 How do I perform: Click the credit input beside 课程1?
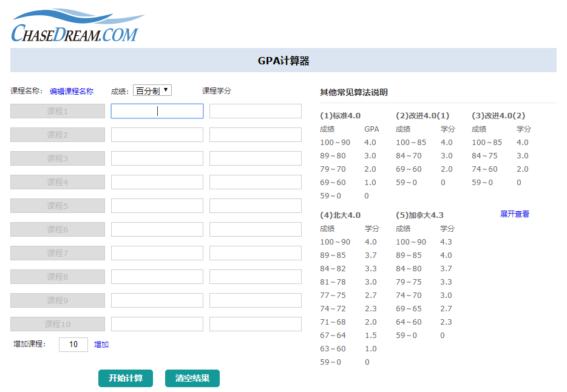point(255,110)
